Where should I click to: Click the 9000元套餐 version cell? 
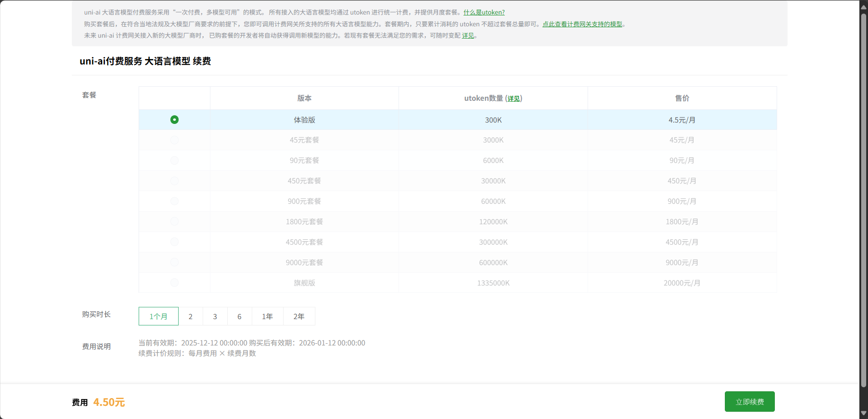coord(304,262)
